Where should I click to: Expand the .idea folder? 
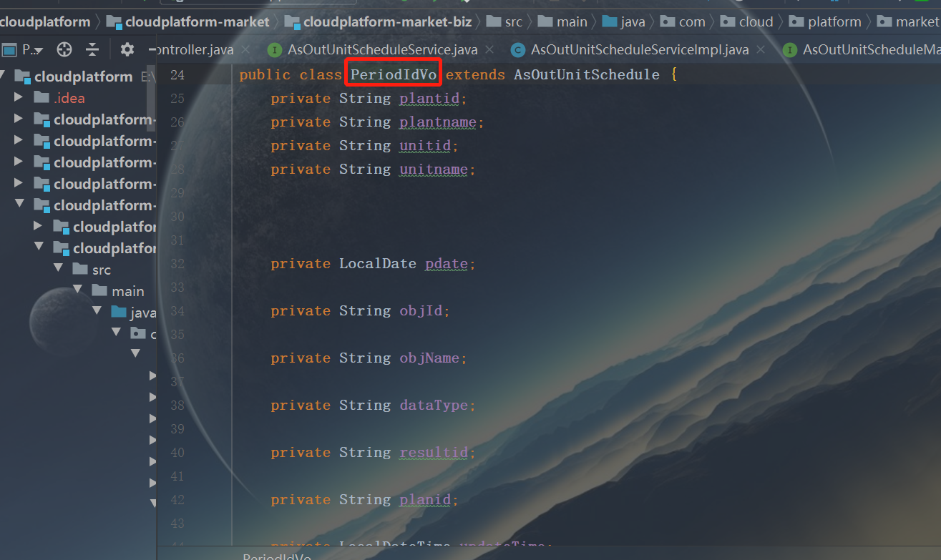coord(19,98)
